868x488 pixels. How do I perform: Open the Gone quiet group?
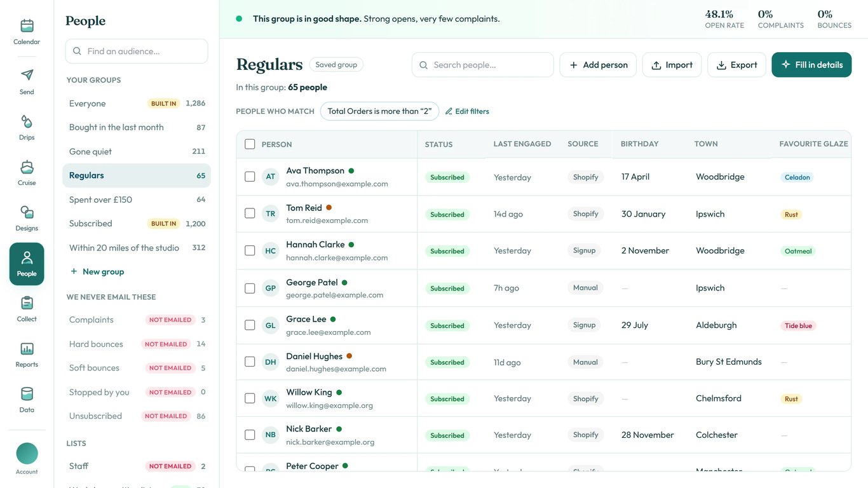point(137,151)
